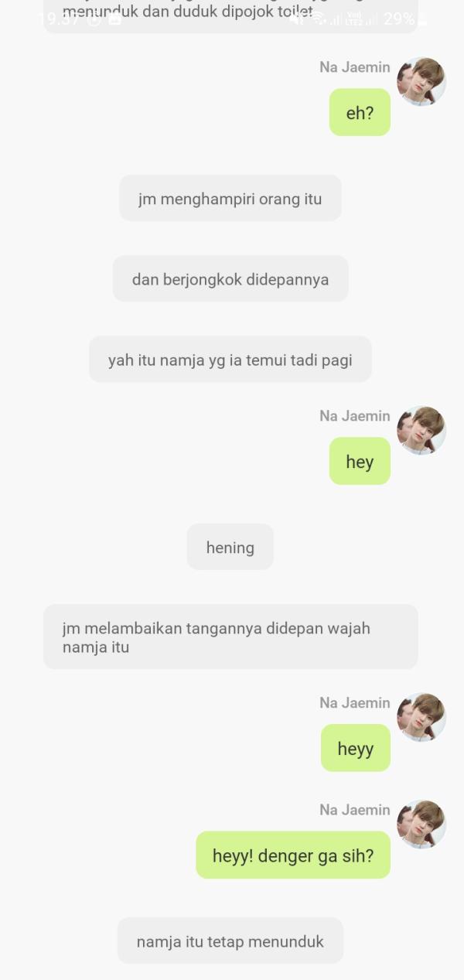The width and height of the screenshot is (464, 980).
Task: Tap Na Jaemin name above "hey" message
Action: point(355,416)
